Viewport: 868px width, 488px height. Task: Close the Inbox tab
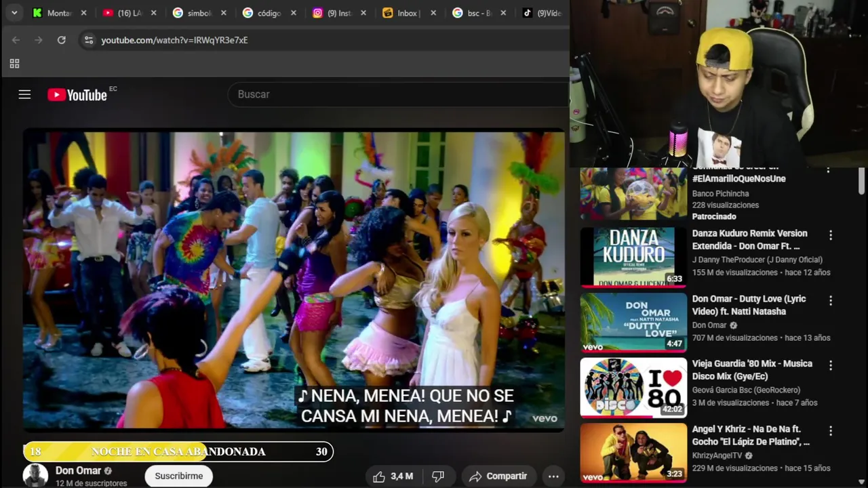433,13
